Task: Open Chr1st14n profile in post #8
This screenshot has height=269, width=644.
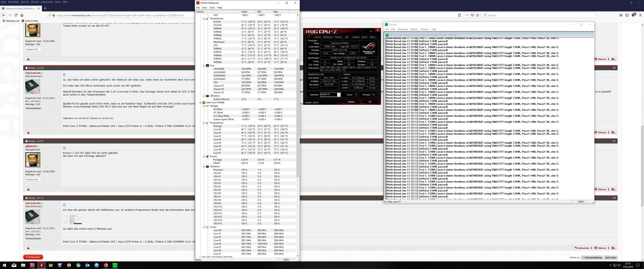Action: [x=33, y=203]
